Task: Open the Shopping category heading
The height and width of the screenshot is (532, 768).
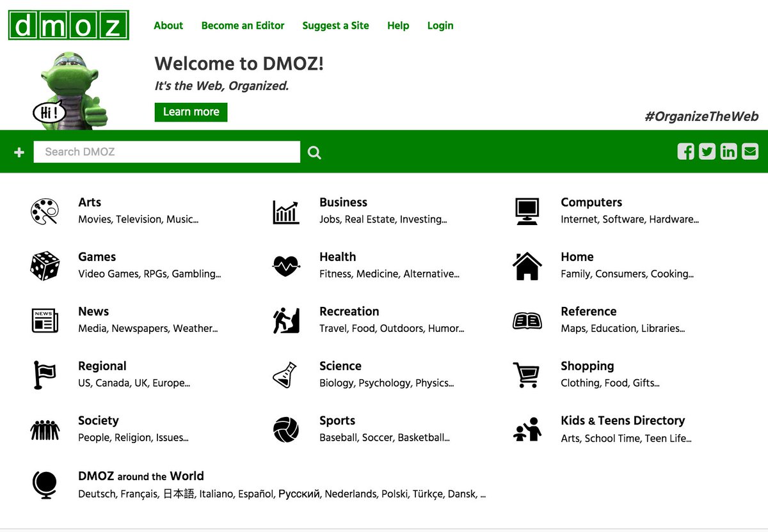Action: coord(588,366)
